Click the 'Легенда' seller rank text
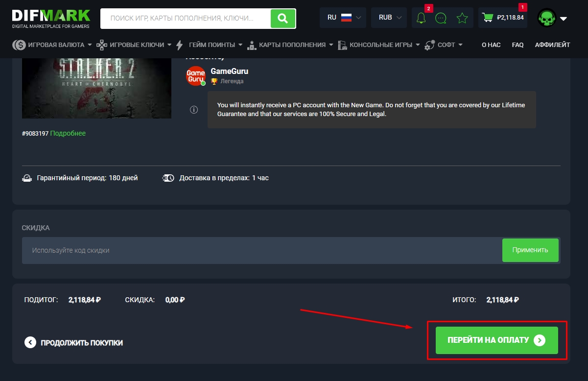The image size is (588, 381). tap(232, 81)
